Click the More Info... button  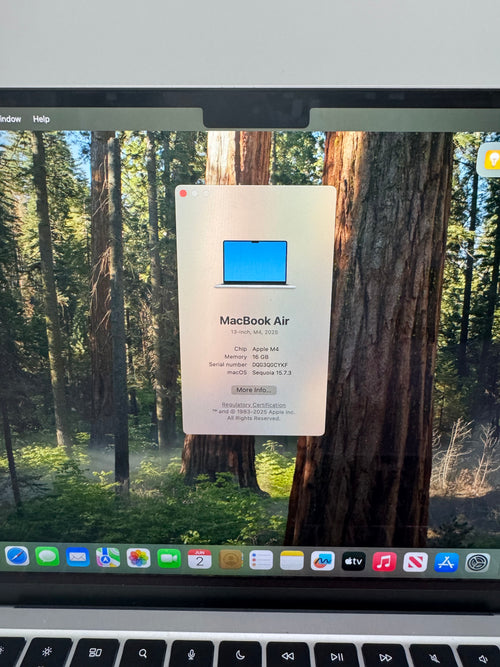click(x=254, y=390)
